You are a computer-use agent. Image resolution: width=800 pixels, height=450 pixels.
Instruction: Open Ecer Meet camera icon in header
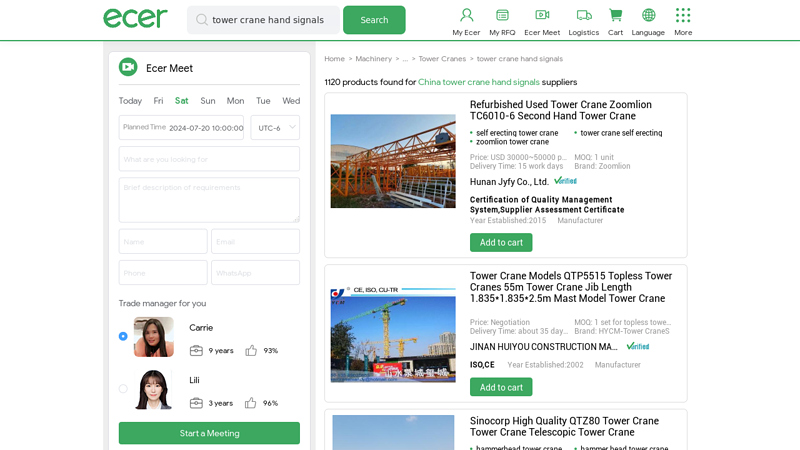click(542, 15)
